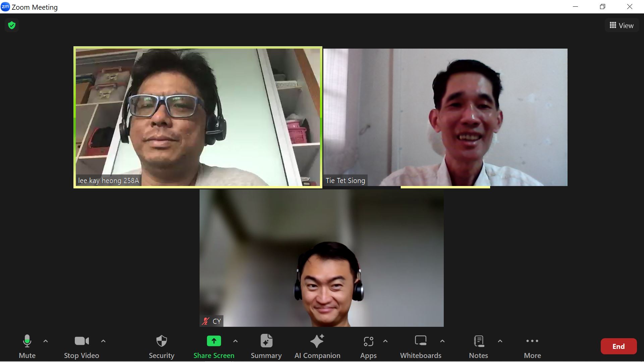Mute the microphone
The image size is (644, 362).
coord(27,347)
